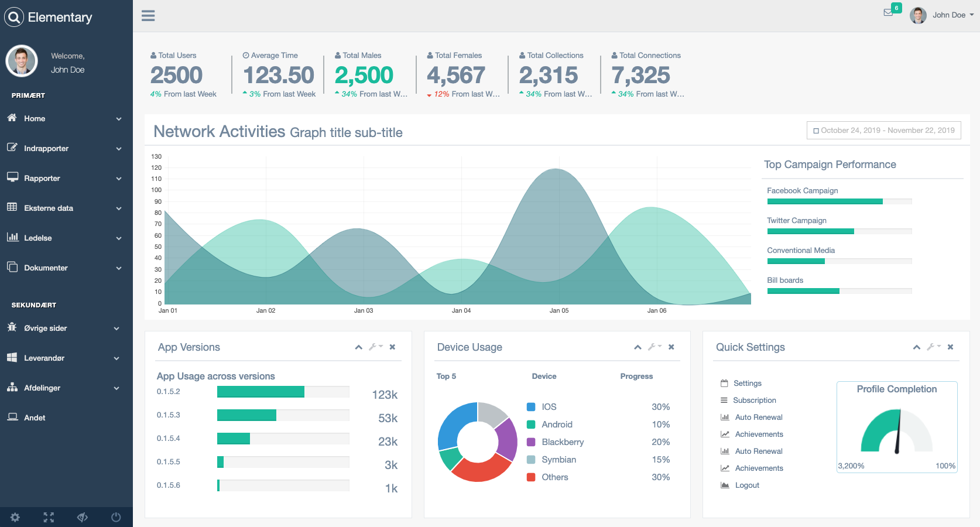Click the Facebook Campaign progress bar
The height and width of the screenshot is (527, 980).
pyautogui.click(x=839, y=201)
